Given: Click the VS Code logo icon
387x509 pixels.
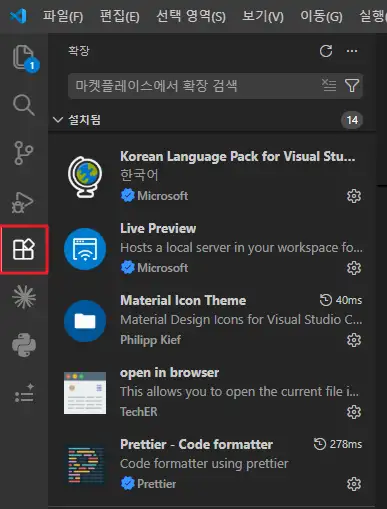Looking at the screenshot, I should coord(18,16).
